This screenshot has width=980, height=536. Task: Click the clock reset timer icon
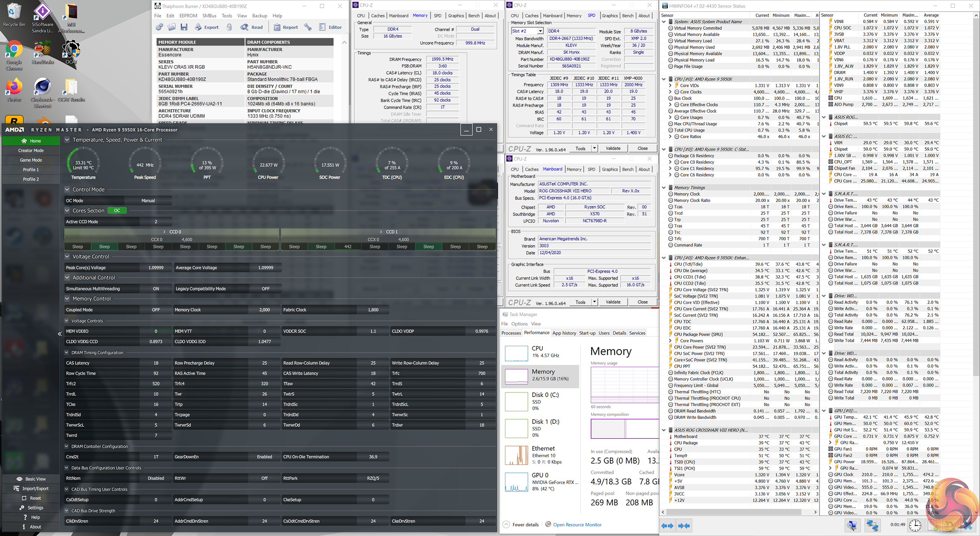pos(915,525)
